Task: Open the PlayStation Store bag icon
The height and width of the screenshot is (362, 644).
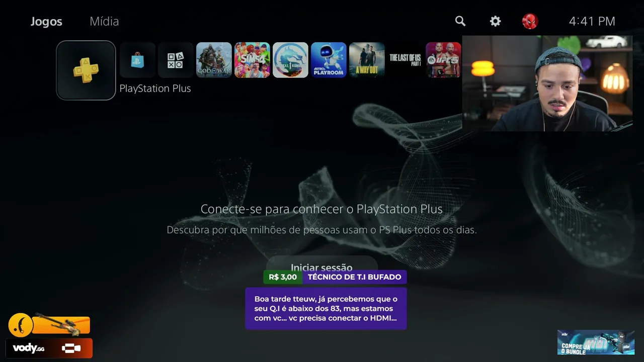Action: (x=137, y=60)
